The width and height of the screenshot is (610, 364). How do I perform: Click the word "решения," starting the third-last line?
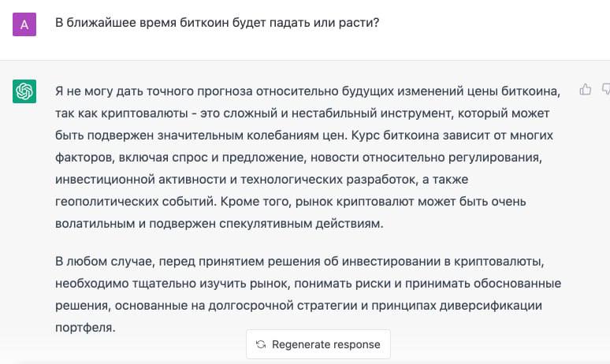point(83,305)
